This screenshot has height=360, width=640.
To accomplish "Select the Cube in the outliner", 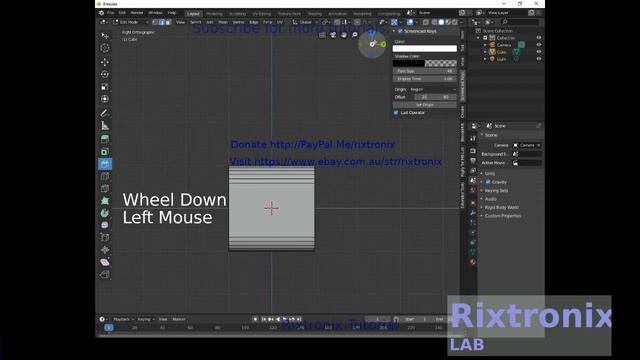I will [502, 52].
